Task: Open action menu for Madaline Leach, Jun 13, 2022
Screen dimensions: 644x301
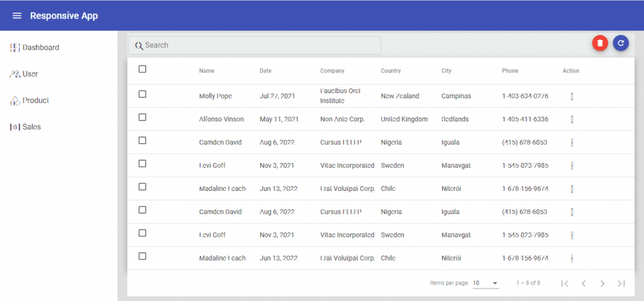Action: (x=572, y=189)
